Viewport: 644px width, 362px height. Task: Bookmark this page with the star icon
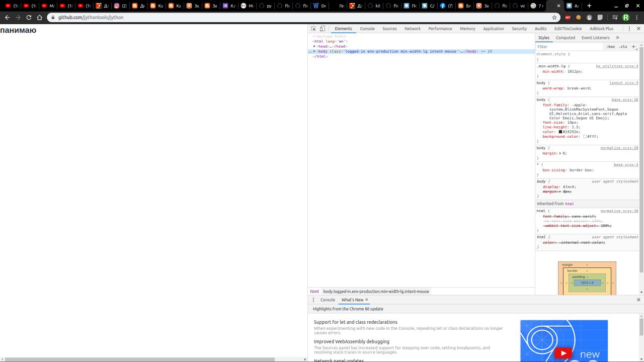(554, 17)
